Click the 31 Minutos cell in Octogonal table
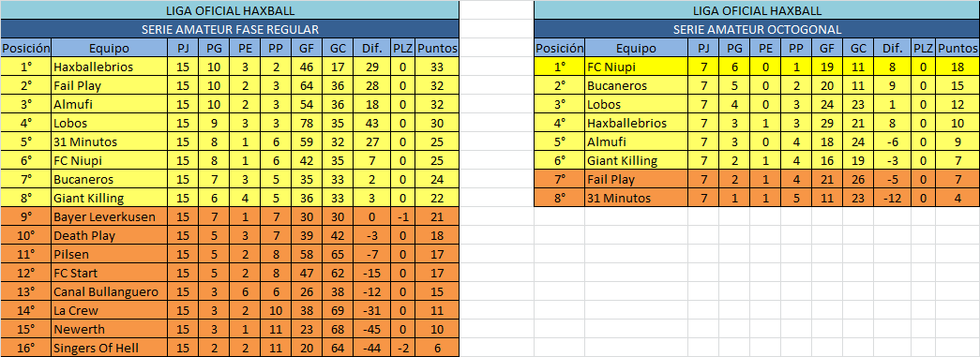This screenshot has height=357, width=980. pos(637,198)
